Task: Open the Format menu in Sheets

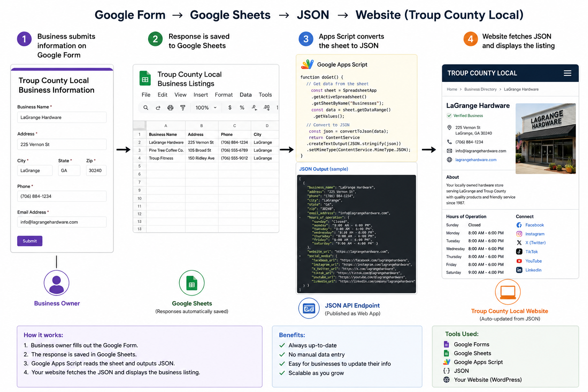Action: click(224, 95)
